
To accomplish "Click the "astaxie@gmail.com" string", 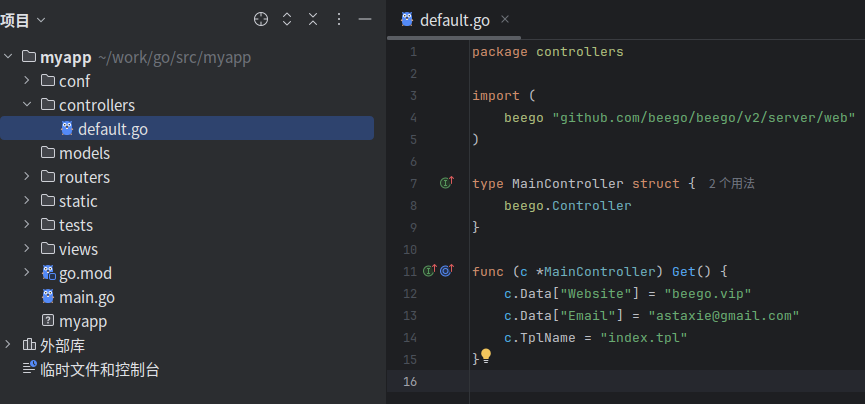I will [724, 316].
